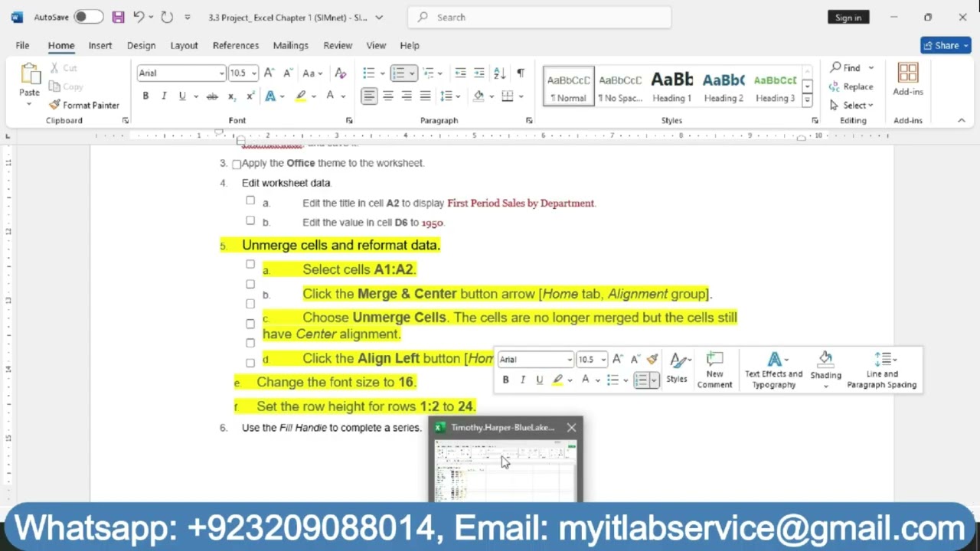This screenshot has height=551, width=980.
Task: Toggle Bold in the floating mini toolbar
Action: 505,380
